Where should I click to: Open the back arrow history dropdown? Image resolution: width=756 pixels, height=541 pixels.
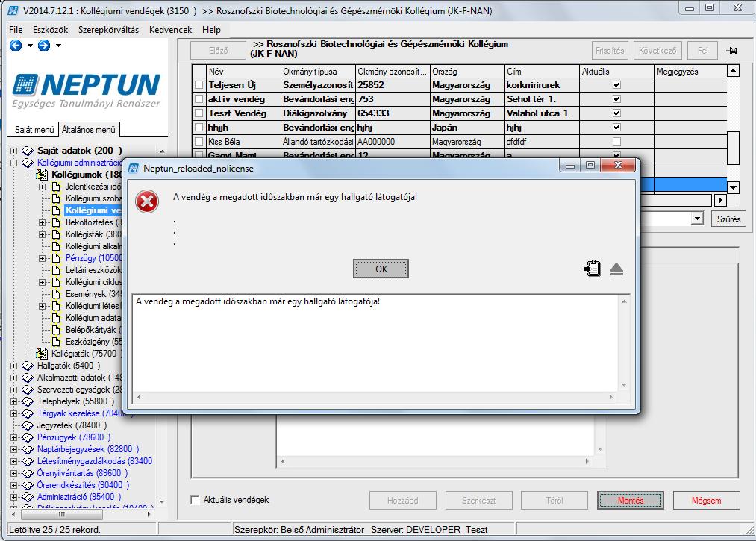30,46
